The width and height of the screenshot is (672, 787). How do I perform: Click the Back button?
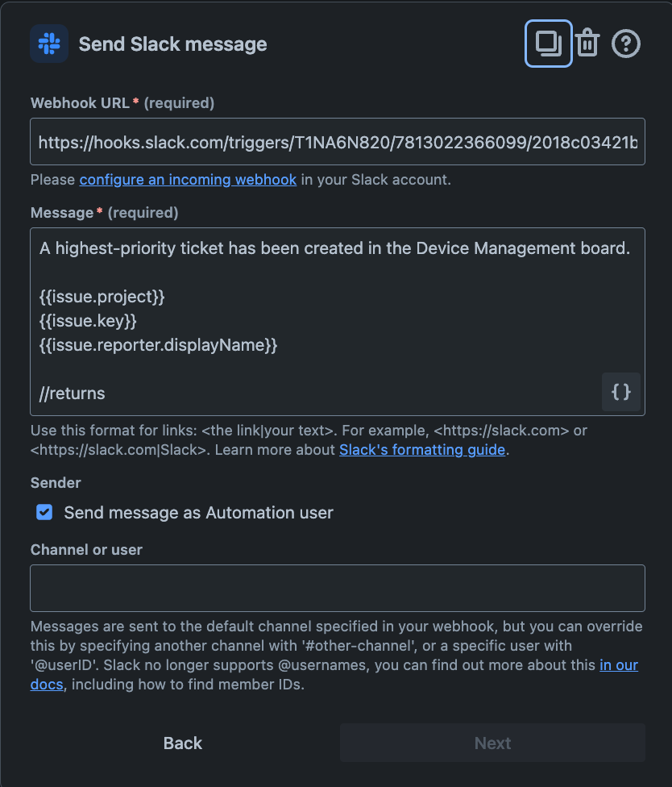coord(182,743)
